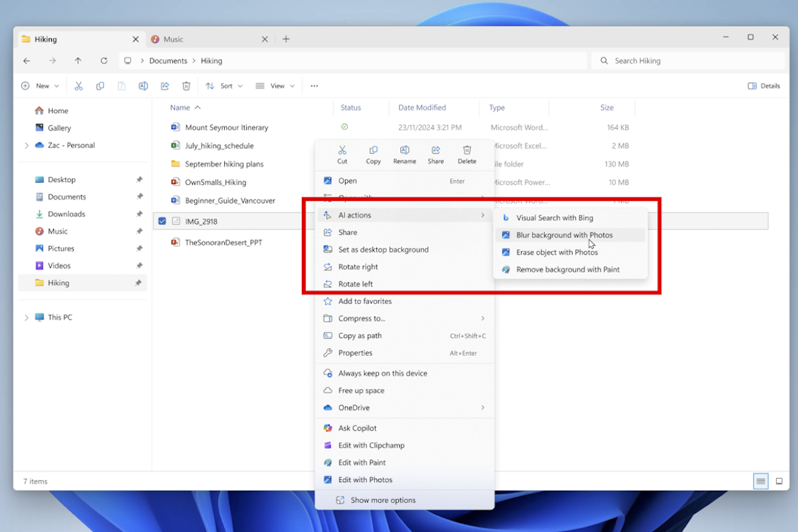
Task: Select Blur background with Photos
Action: [564, 235]
